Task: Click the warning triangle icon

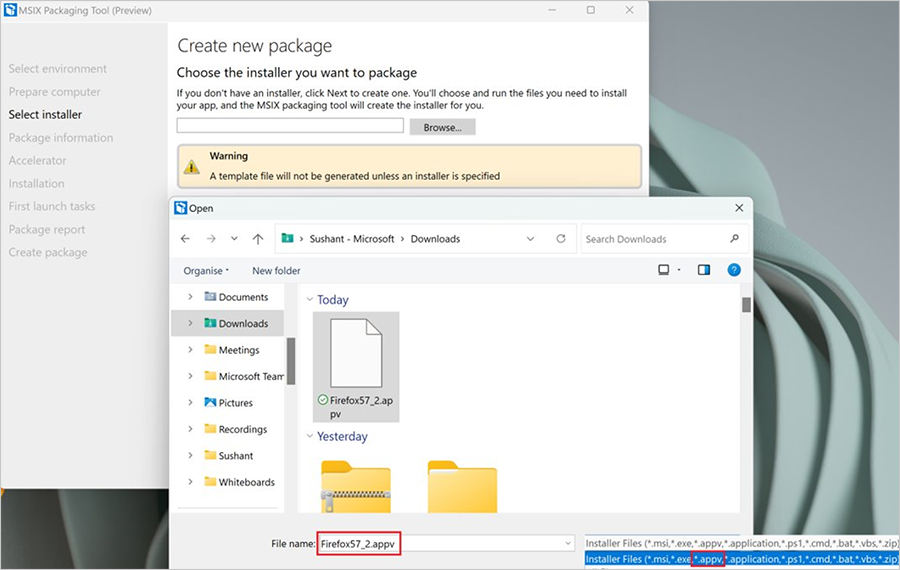Action: [191, 166]
